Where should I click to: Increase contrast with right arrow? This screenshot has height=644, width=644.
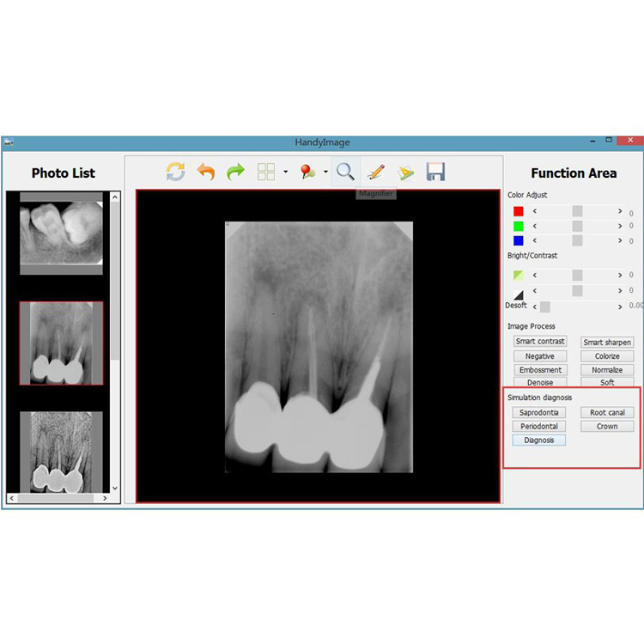[620, 291]
